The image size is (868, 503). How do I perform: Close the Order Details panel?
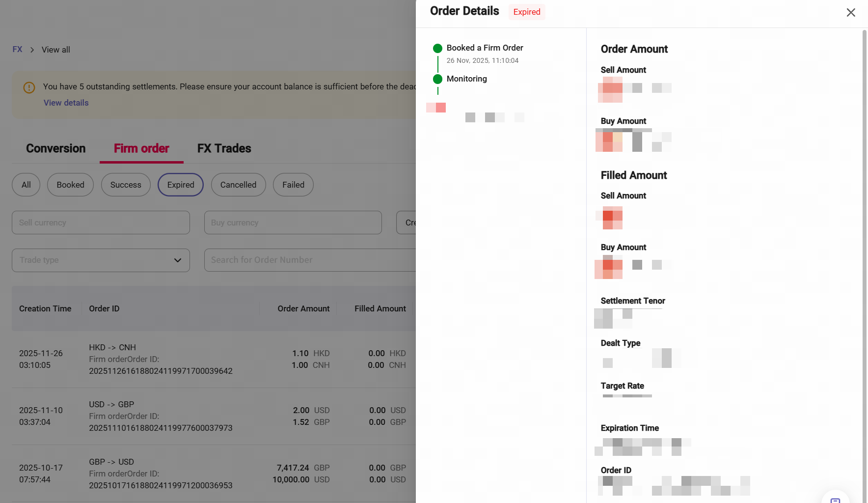851,13
